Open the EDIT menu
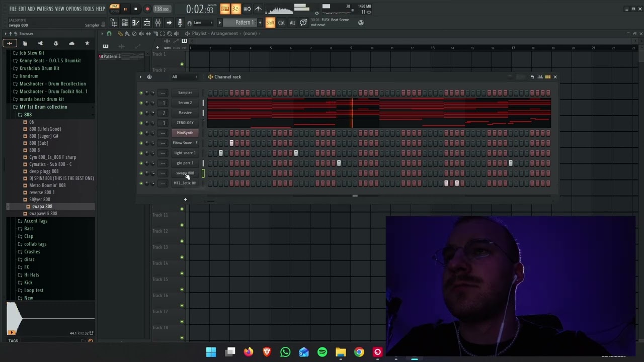Screen dimensions: 644x362 (22, 9)
